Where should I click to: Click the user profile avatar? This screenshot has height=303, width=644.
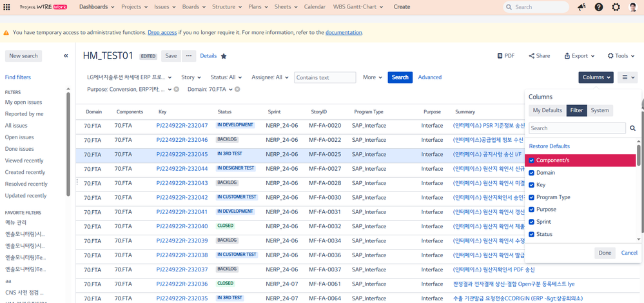click(633, 7)
